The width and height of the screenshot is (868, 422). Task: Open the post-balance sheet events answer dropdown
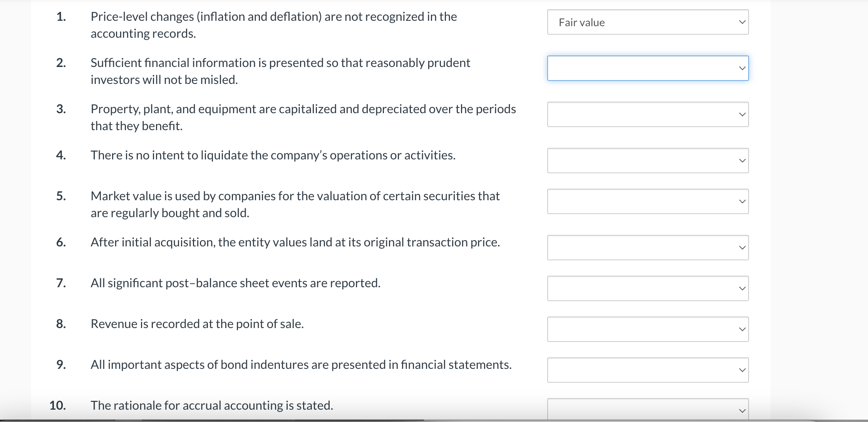(x=647, y=288)
